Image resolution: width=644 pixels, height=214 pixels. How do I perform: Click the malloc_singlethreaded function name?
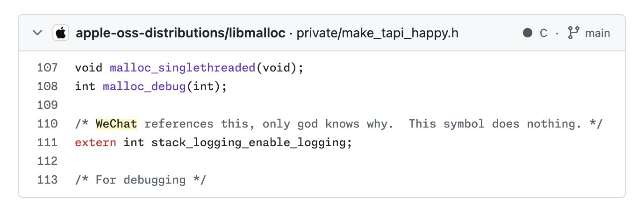pyautogui.click(x=183, y=68)
